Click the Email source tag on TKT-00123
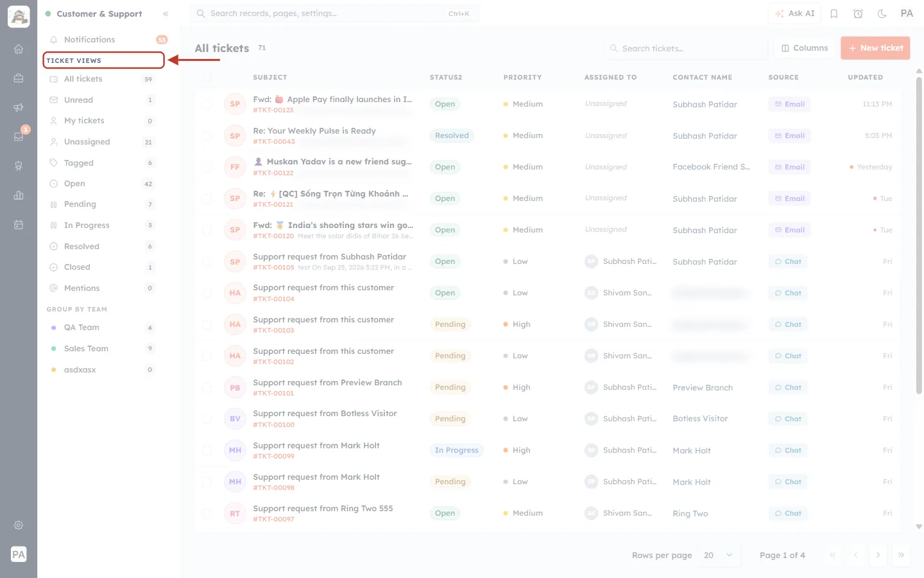The image size is (924, 578). pyautogui.click(x=789, y=104)
